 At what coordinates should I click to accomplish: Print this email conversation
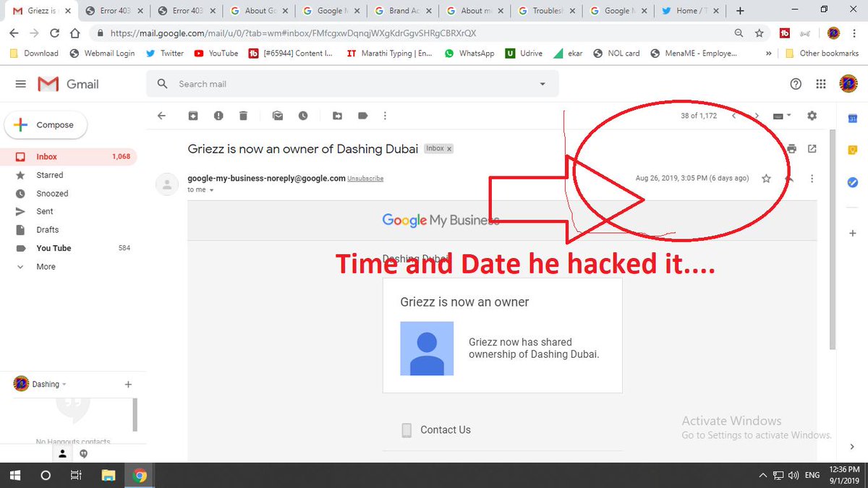[x=791, y=149]
